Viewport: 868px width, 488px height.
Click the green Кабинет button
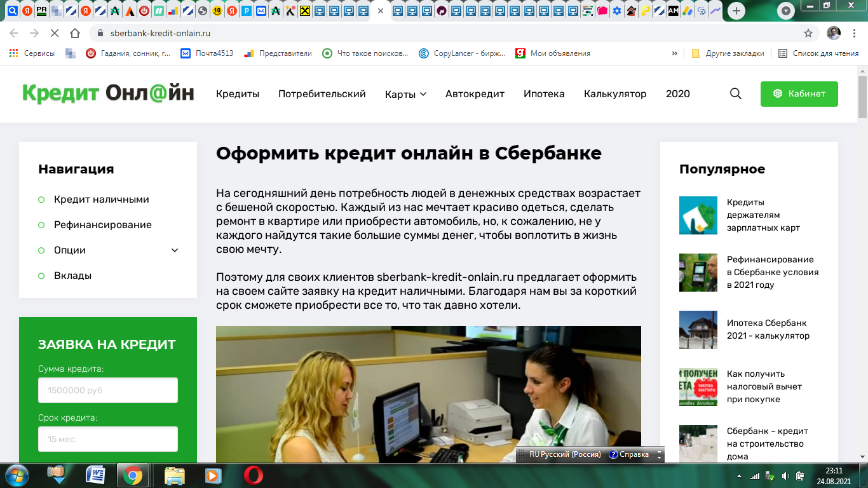799,93
